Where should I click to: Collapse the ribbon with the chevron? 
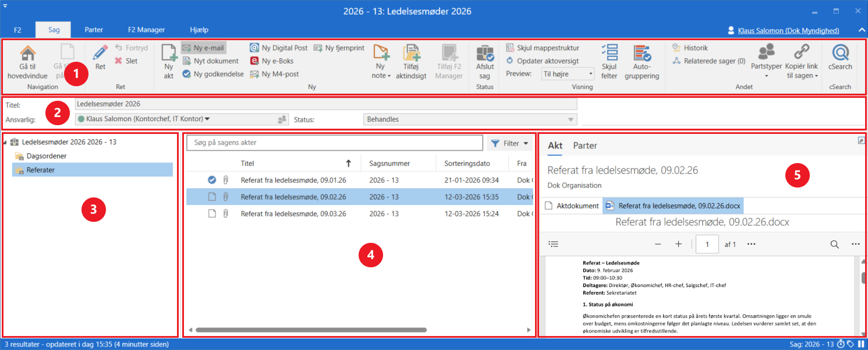[861, 30]
